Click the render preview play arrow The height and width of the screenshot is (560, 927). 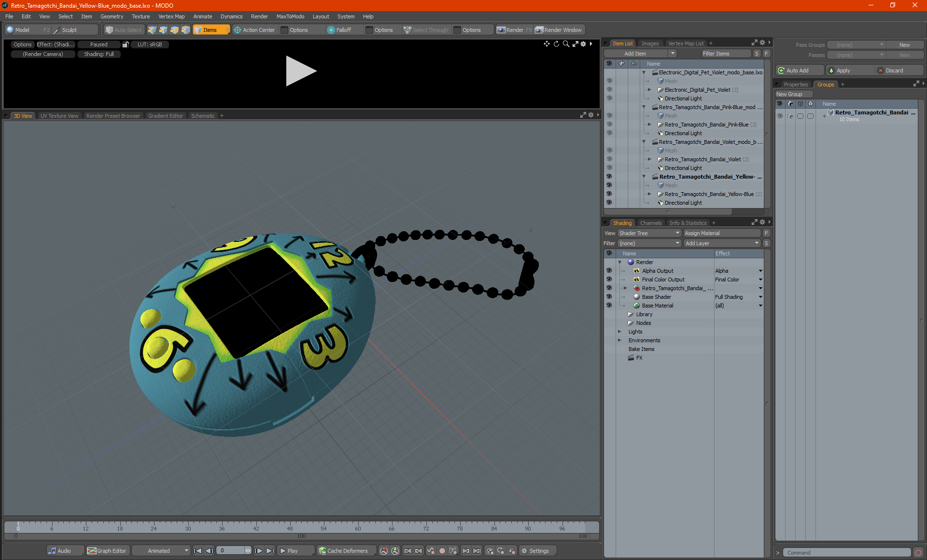point(300,71)
